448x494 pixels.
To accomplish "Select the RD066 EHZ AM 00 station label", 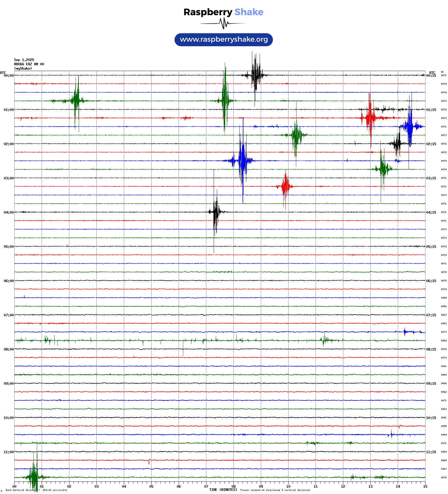I will (x=29, y=64).
